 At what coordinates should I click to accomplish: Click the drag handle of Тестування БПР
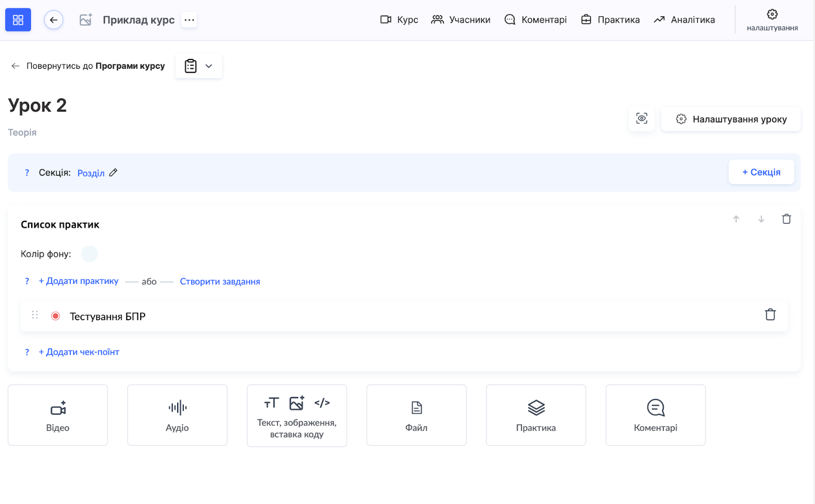(35, 315)
